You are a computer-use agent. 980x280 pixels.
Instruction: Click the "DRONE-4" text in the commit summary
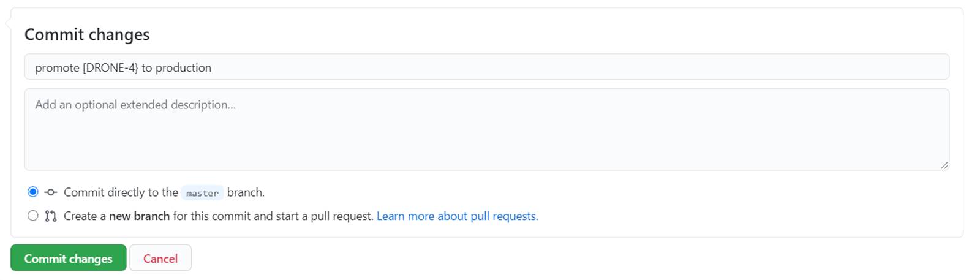tap(111, 68)
